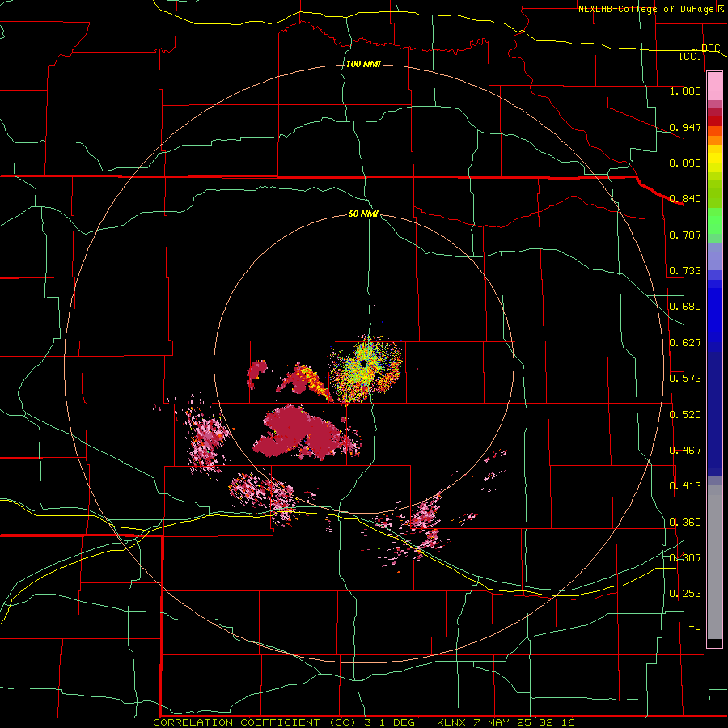The width and height of the screenshot is (728, 728).
Task: Pick the light pink swatch atop color bar
Action: click(714, 86)
